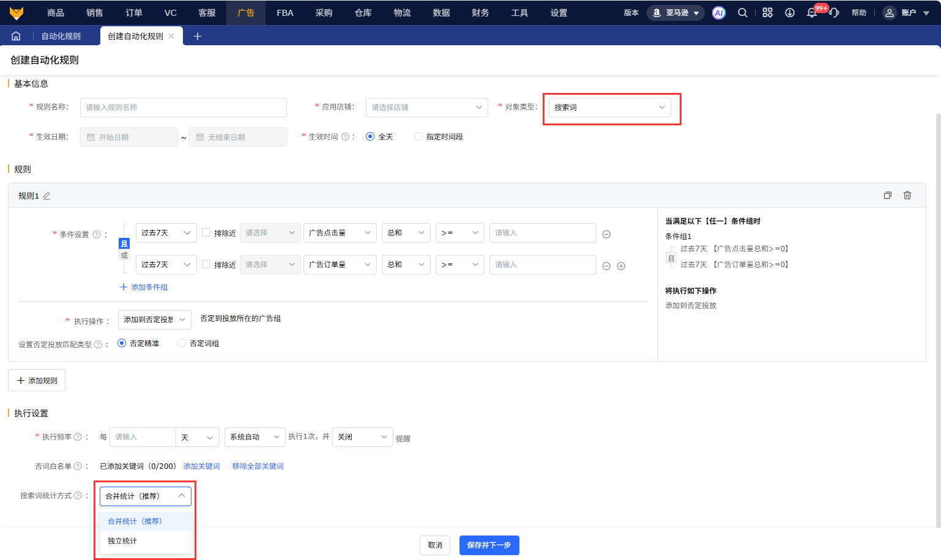The width and height of the screenshot is (941, 560).
Task: Go to the home tab icon
Action: pyautogui.click(x=16, y=36)
